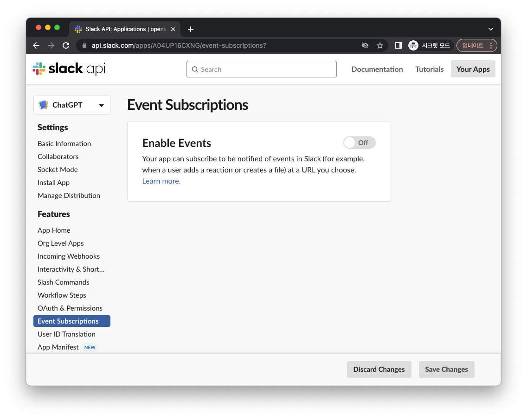Open Socket Mode settings
Viewport: 527px width, 420px height.
click(58, 170)
